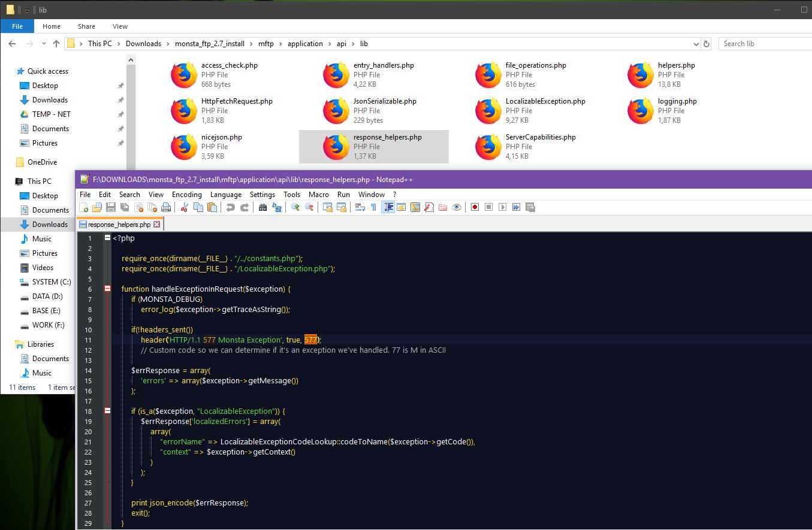
Task: Click the Search lib input field
Action: 764,44
